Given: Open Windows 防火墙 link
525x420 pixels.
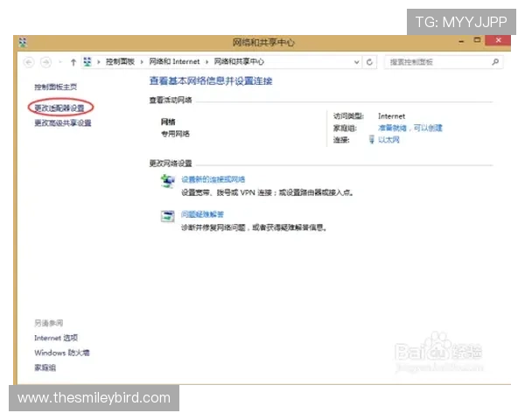Looking at the screenshot, I should click(x=62, y=353).
